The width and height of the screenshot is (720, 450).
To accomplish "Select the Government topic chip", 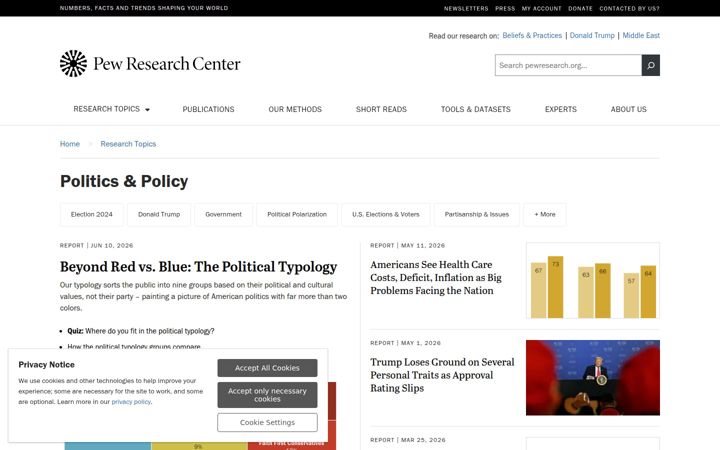I will (223, 214).
